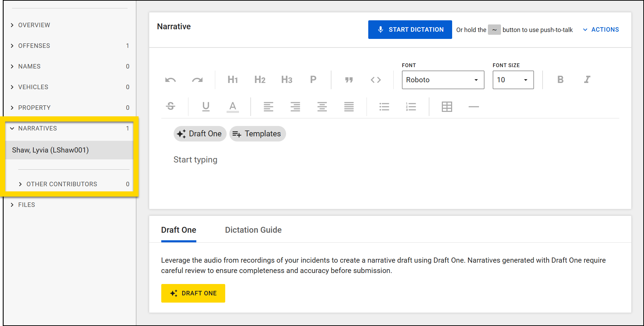Screen dimensions: 644x326
Task: Switch to the Dictation Guide tab
Action: point(253,230)
